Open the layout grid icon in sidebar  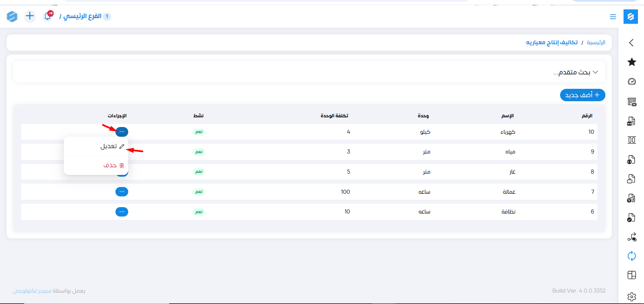tap(632, 275)
